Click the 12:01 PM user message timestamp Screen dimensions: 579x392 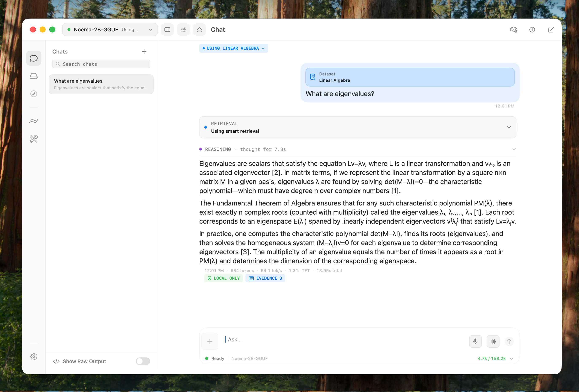coord(505,106)
